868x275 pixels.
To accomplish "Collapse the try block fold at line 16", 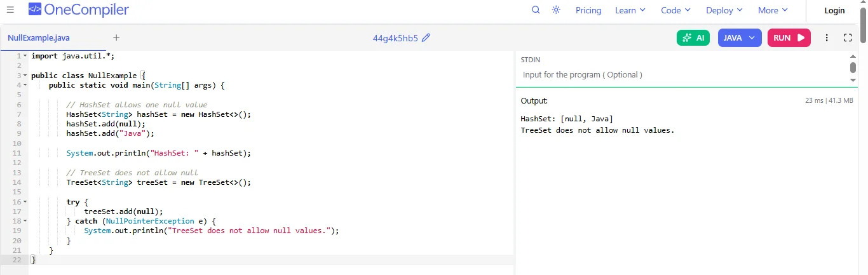I will click(x=25, y=202).
